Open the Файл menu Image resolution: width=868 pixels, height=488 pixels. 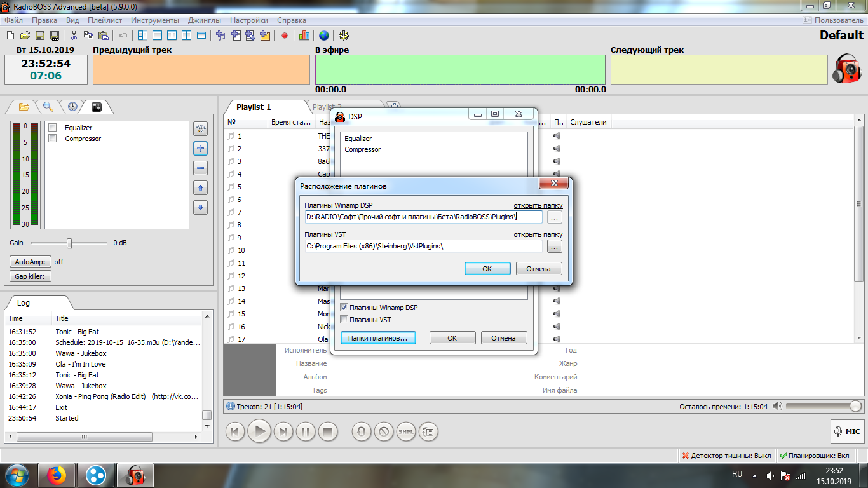click(13, 20)
